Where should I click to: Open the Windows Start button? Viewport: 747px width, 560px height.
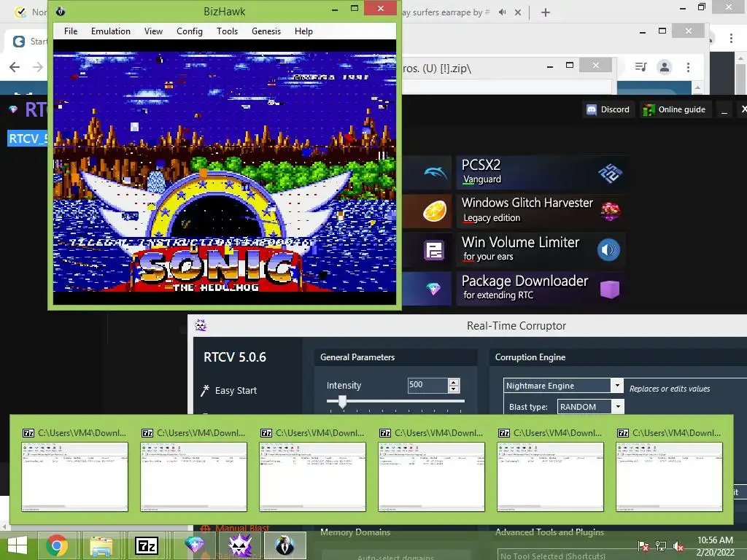pyautogui.click(x=18, y=545)
